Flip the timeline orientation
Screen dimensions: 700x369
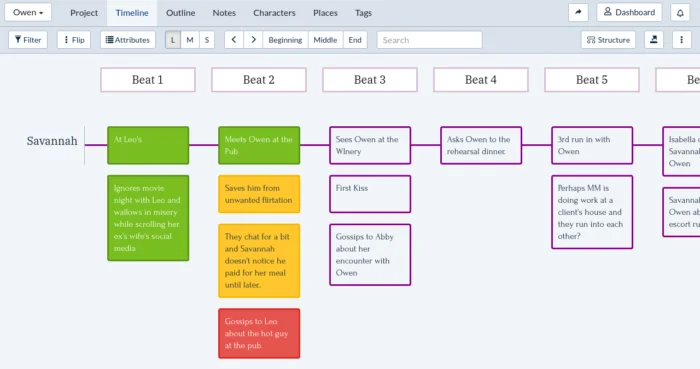pyautogui.click(x=74, y=40)
